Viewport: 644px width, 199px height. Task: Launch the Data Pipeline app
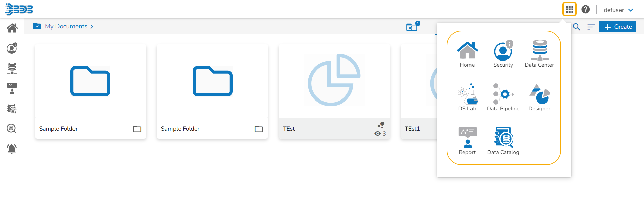503,97
